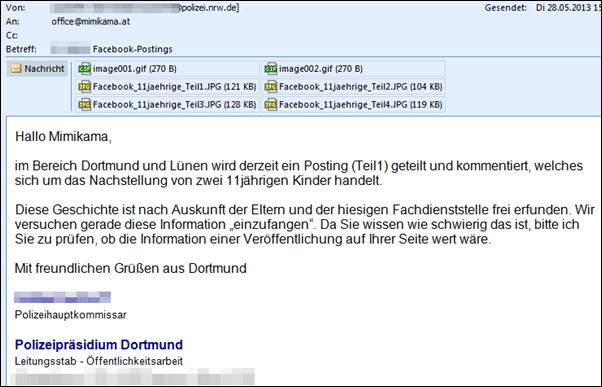Click the Facebook_11jaehrige_Teil3.JPG file icon
602x387 pixels.
click(84, 104)
